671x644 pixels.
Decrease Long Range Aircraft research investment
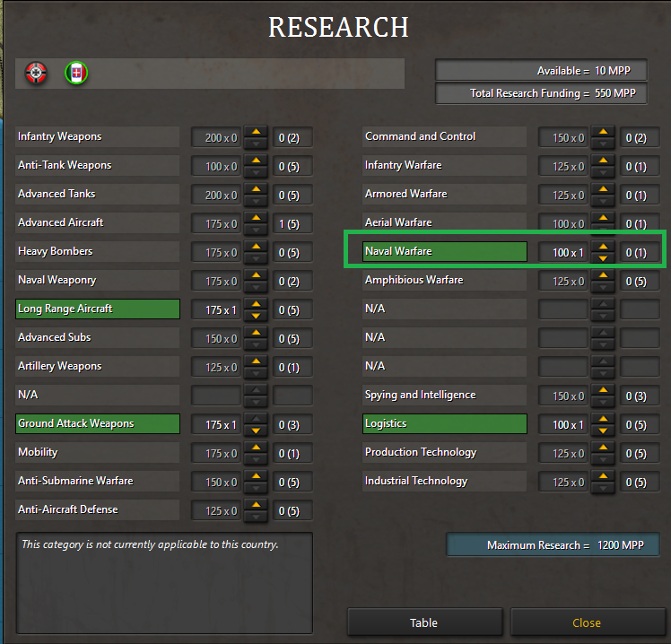(257, 315)
